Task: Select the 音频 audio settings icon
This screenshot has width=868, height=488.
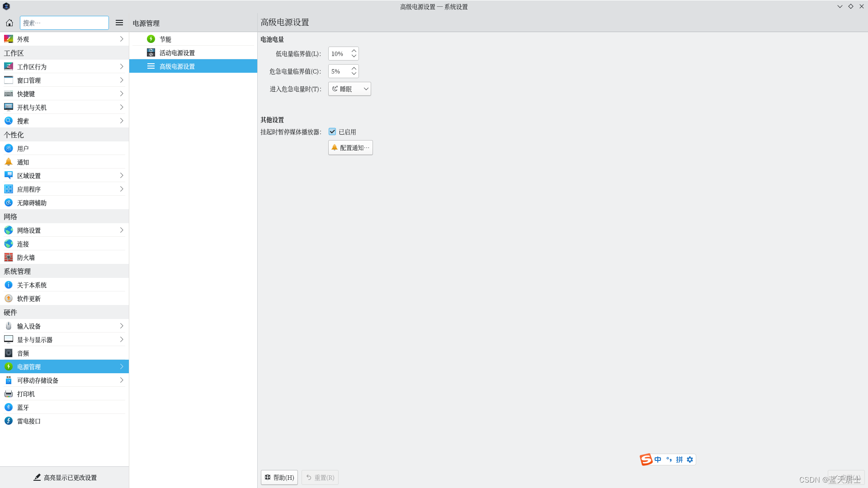Action: pyautogui.click(x=9, y=353)
